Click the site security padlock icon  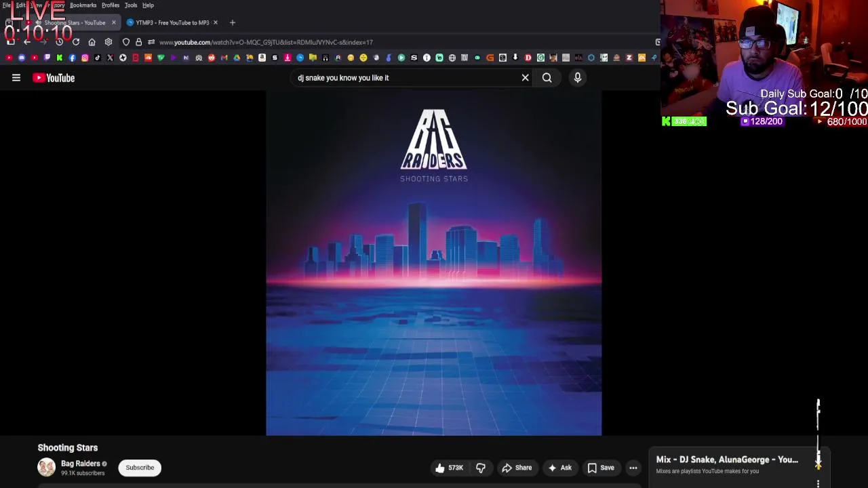tap(138, 42)
